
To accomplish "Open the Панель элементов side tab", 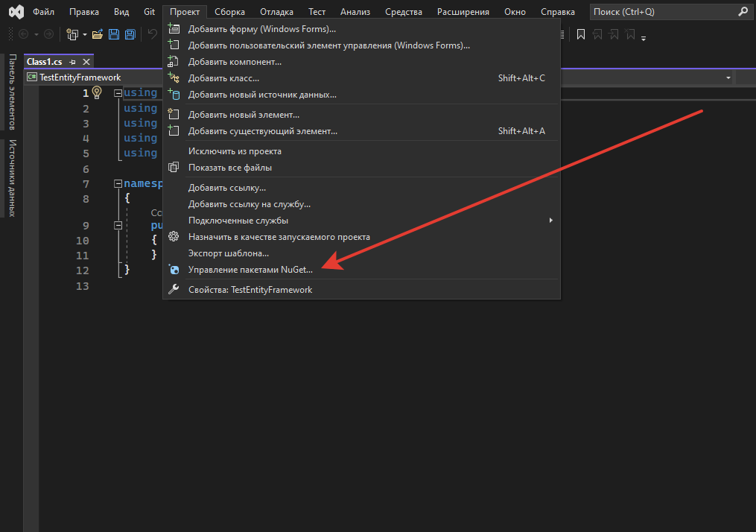I will click(11, 92).
